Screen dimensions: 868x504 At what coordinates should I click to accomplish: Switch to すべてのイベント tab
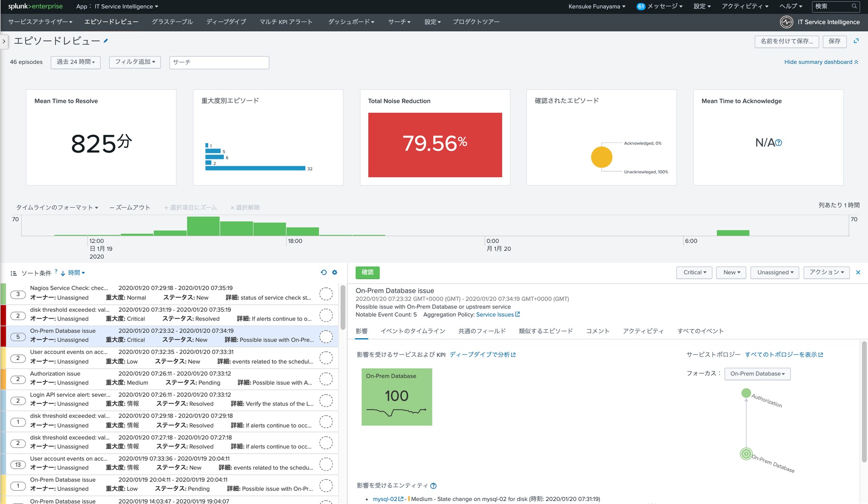700,331
